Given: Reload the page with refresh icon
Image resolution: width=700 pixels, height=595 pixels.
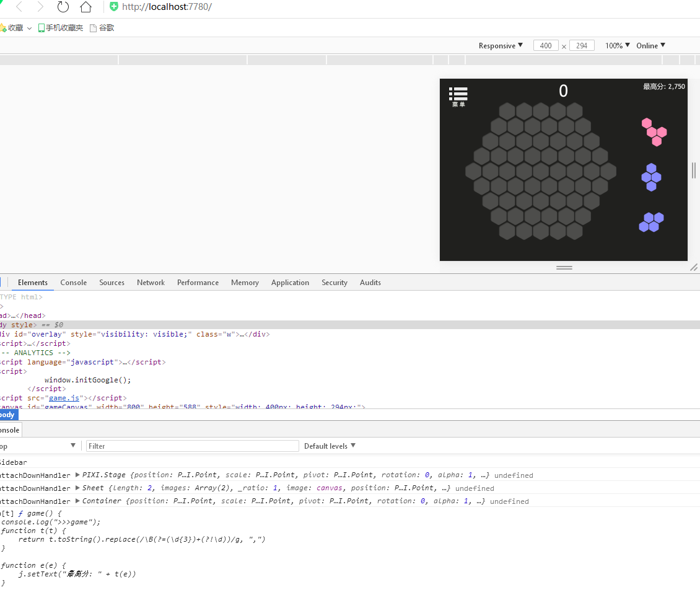Looking at the screenshot, I should click(63, 7).
